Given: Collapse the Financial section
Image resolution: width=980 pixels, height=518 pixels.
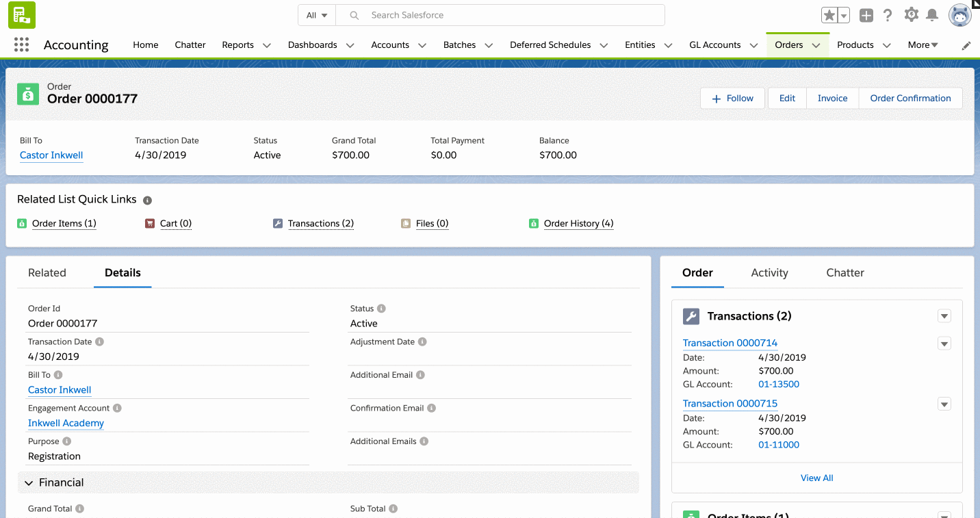Looking at the screenshot, I should pyautogui.click(x=29, y=483).
